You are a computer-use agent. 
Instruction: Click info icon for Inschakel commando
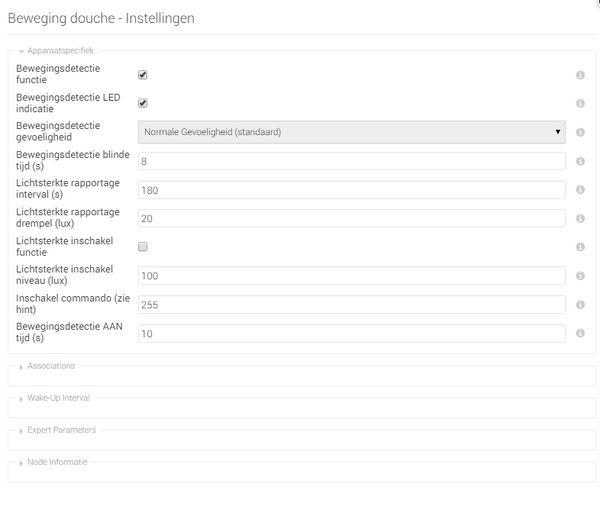[x=580, y=305]
